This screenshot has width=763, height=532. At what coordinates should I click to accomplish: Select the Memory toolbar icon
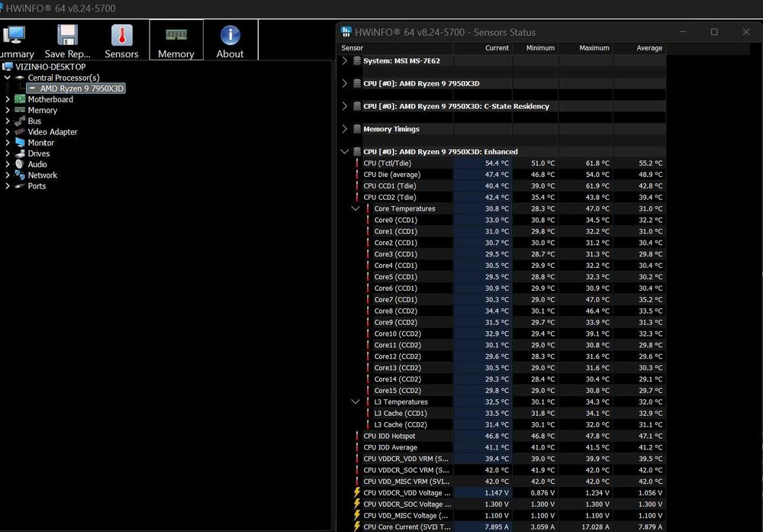click(x=176, y=41)
